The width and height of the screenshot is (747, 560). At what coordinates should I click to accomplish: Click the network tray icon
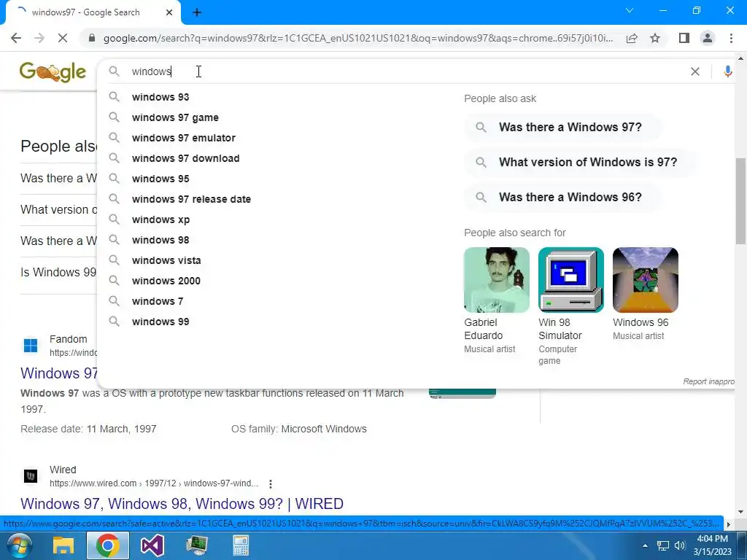point(662,545)
